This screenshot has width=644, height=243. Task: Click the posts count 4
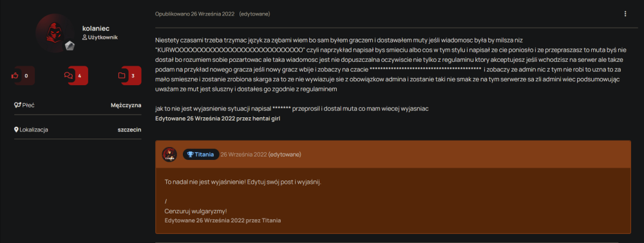click(80, 75)
